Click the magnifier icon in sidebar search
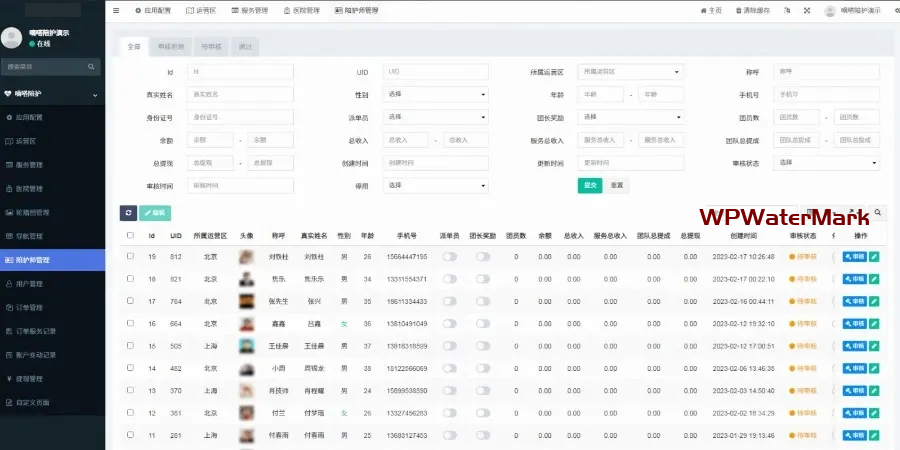Viewport: 900px width, 450px height. click(x=92, y=67)
